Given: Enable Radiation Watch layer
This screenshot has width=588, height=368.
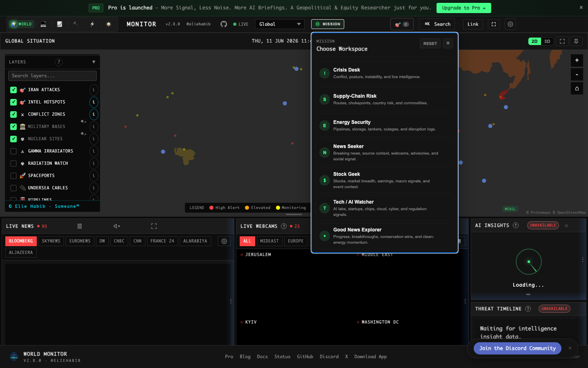Looking at the screenshot, I should pos(13,163).
